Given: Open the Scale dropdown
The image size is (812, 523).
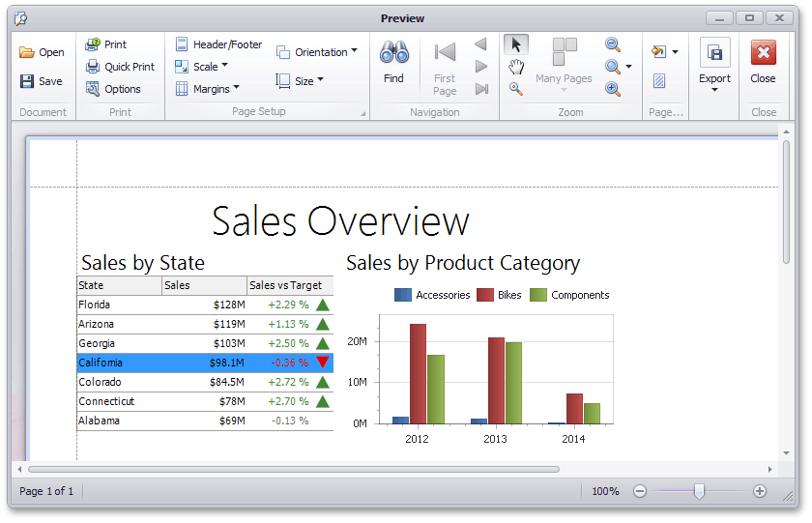Looking at the screenshot, I should [x=201, y=67].
